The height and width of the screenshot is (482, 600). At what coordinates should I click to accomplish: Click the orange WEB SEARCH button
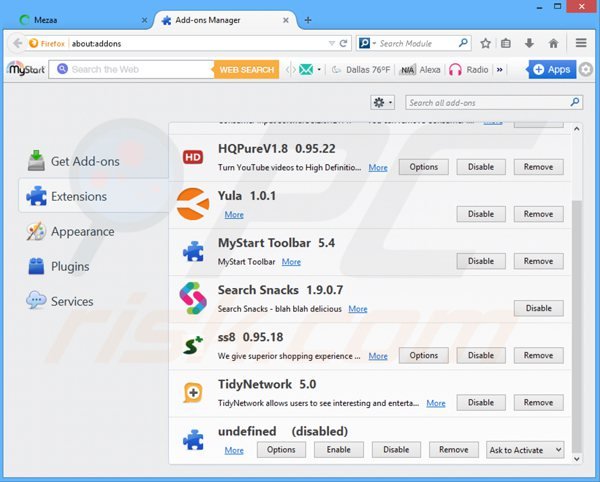tap(246, 70)
